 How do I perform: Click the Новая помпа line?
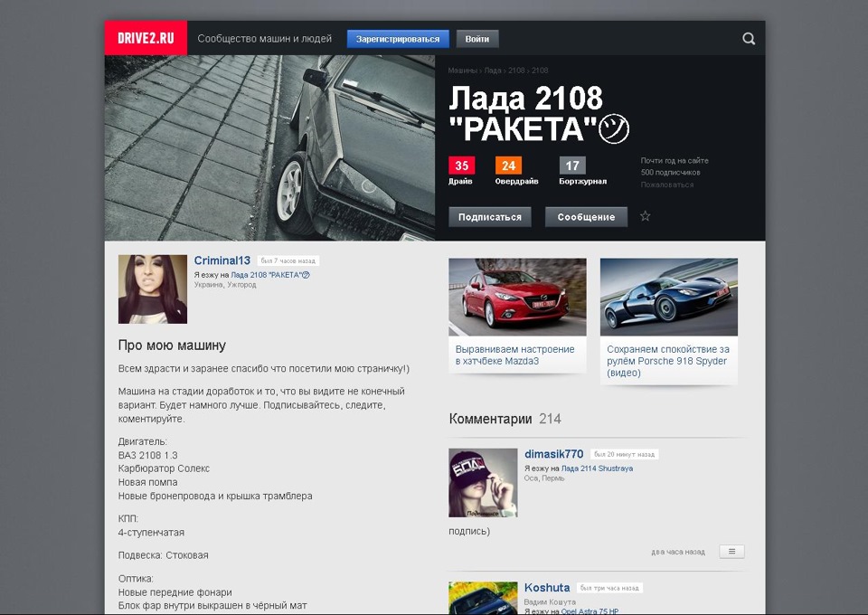[x=147, y=482]
